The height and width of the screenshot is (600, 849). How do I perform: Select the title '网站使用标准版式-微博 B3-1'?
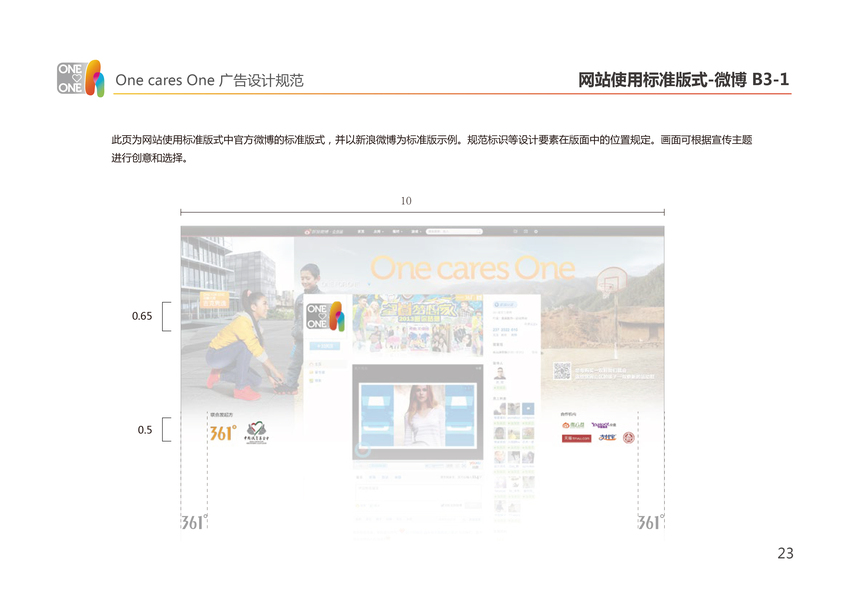pyautogui.click(x=683, y=80)
